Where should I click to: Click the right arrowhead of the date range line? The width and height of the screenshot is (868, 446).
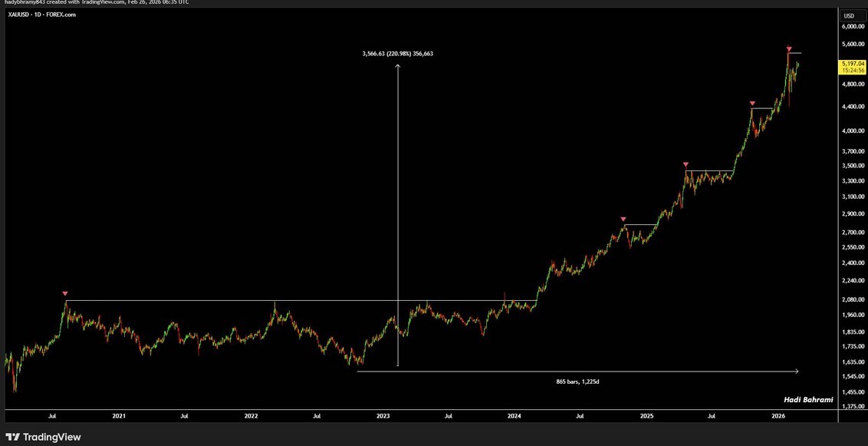(796, 372)
